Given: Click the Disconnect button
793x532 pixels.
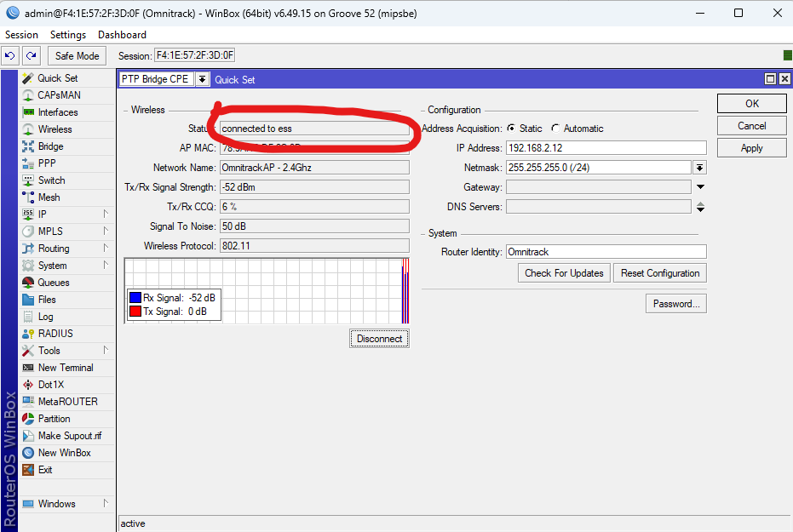Looking at the screenshot, I should [379, 339].
